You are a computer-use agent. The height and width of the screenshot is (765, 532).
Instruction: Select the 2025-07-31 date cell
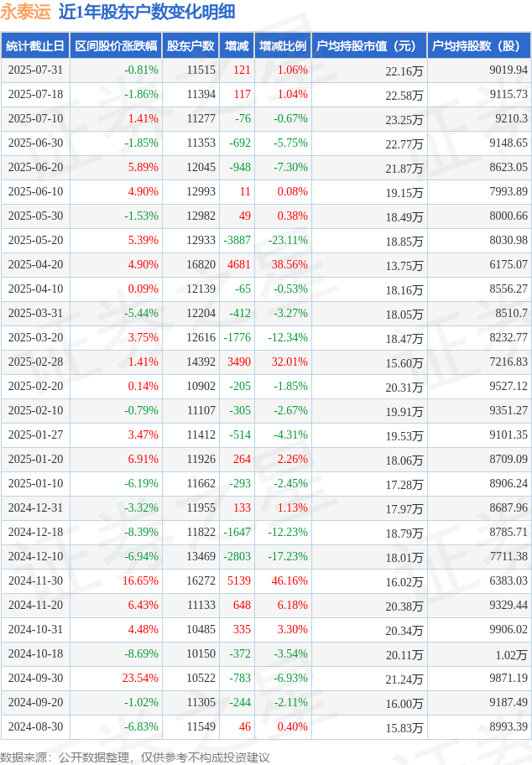[35, 70]
